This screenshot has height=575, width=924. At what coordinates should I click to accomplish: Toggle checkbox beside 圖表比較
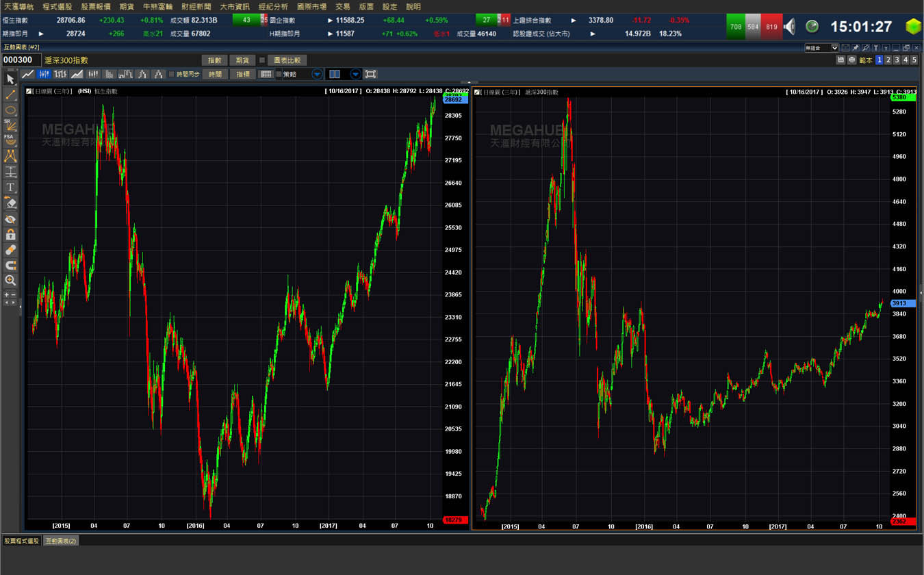pos(261,60)
